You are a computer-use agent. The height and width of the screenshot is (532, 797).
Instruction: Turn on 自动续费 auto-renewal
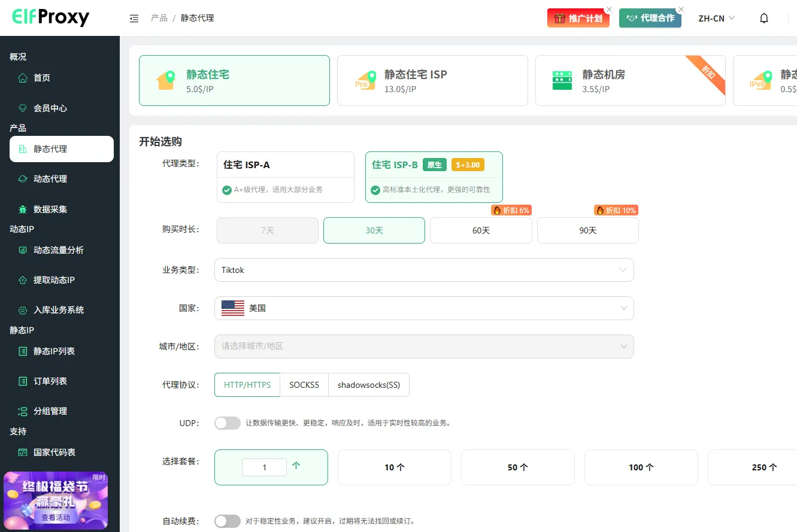tap(227, 521)
